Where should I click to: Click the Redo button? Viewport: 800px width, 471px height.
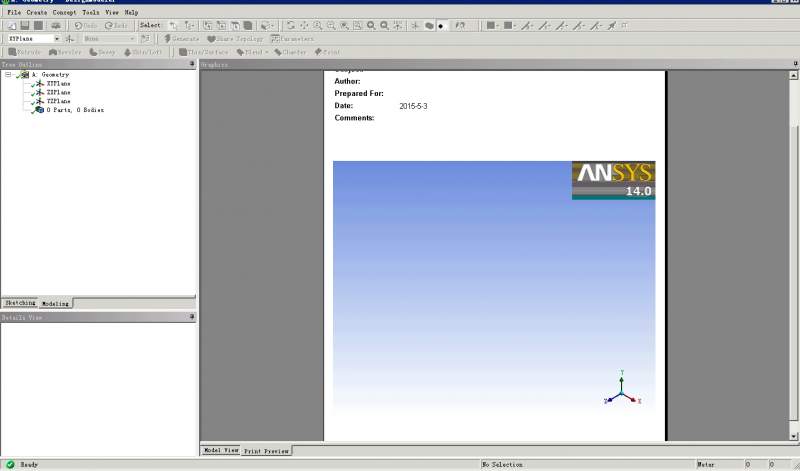click(x=116, y=26)
